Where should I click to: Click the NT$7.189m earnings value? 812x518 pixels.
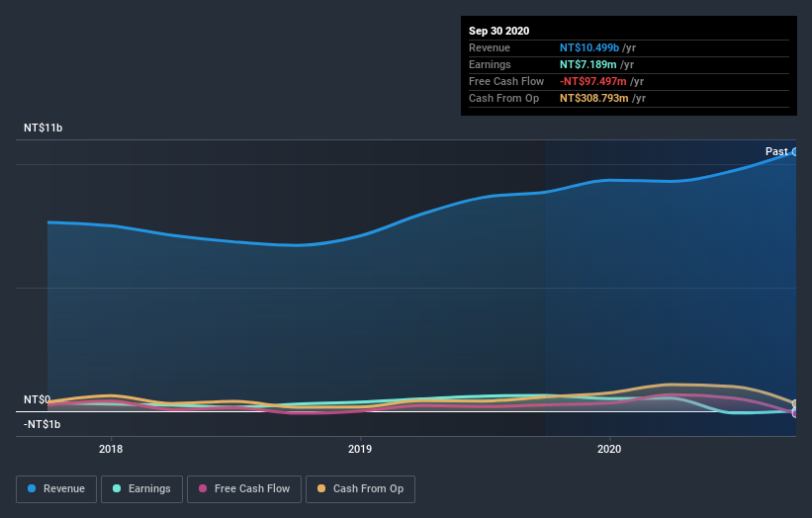tap(587, 64)
